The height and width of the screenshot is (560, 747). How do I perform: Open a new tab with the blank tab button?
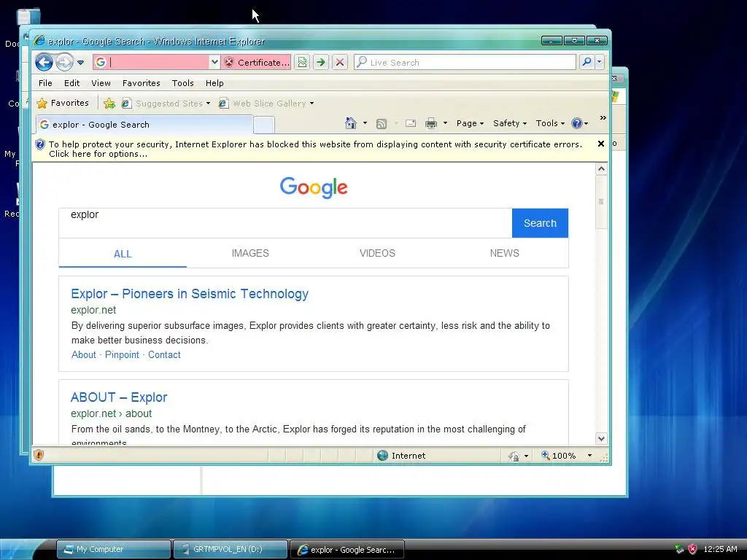click(263, 125)
